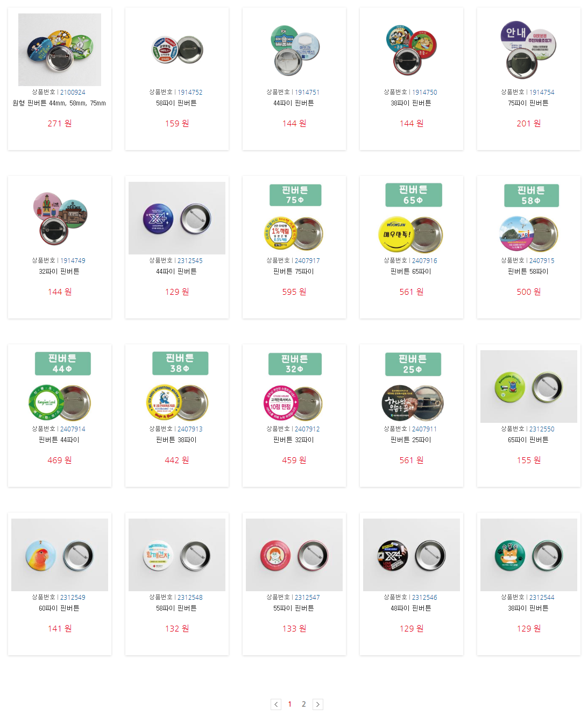Image resolution: width=588 pixels, height=716 pixels.
Task: Select page 1 in pagination
Action: (x=290, y=704)
